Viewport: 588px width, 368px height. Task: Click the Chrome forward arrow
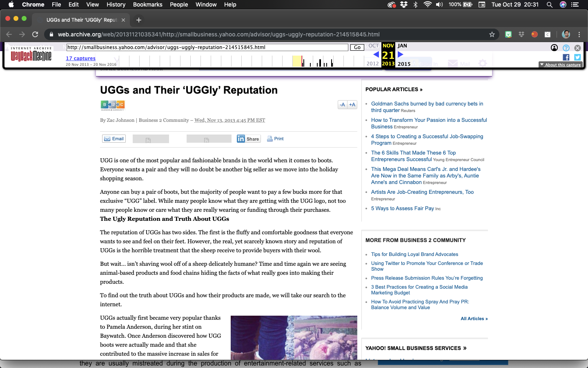pyautogui.click(x=22, y=34)
